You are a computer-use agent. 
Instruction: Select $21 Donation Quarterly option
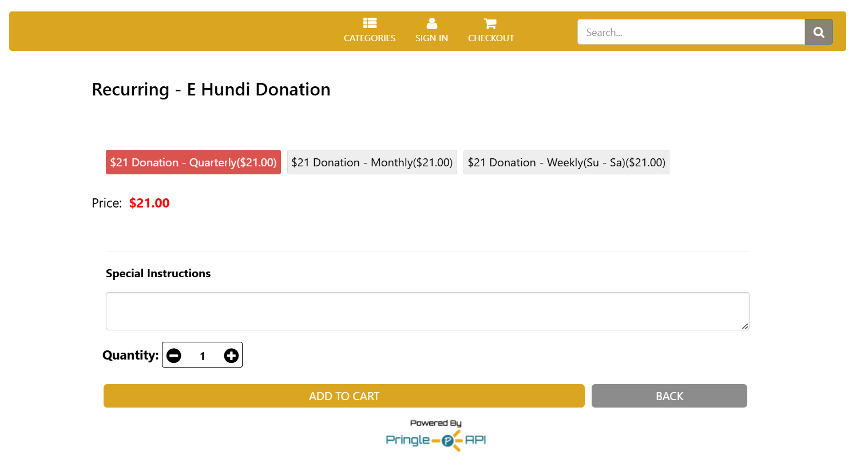tap(193, 162)
